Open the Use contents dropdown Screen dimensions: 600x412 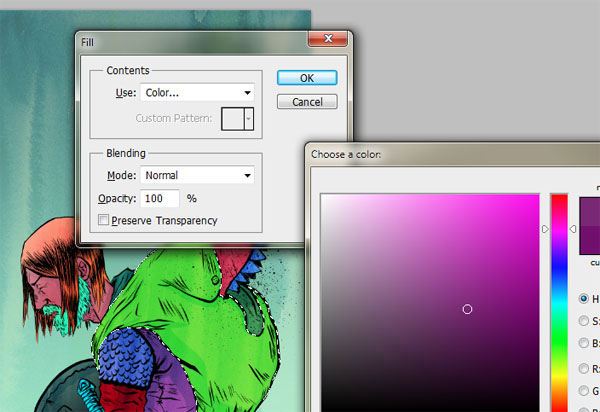click(x=190, y=93)
